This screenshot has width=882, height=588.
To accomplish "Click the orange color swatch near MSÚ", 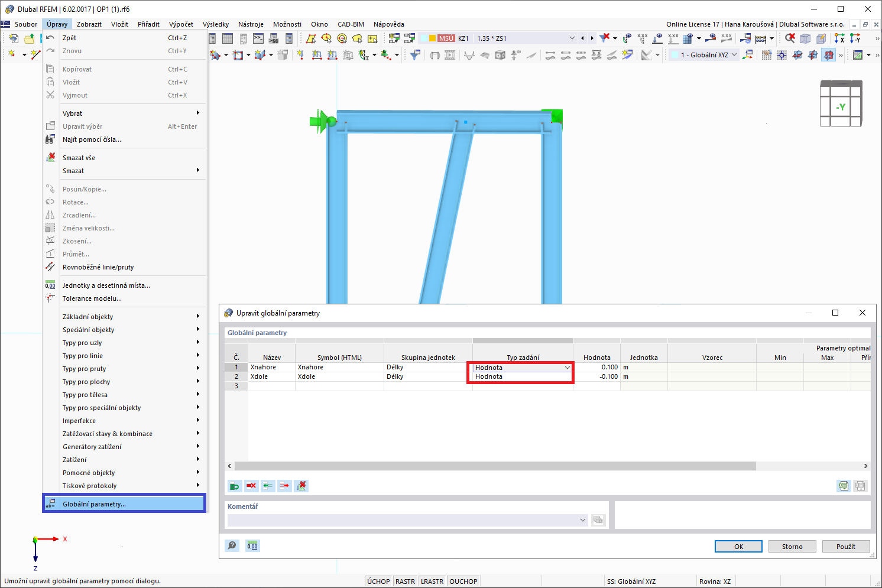I will (x=432, y=38).
